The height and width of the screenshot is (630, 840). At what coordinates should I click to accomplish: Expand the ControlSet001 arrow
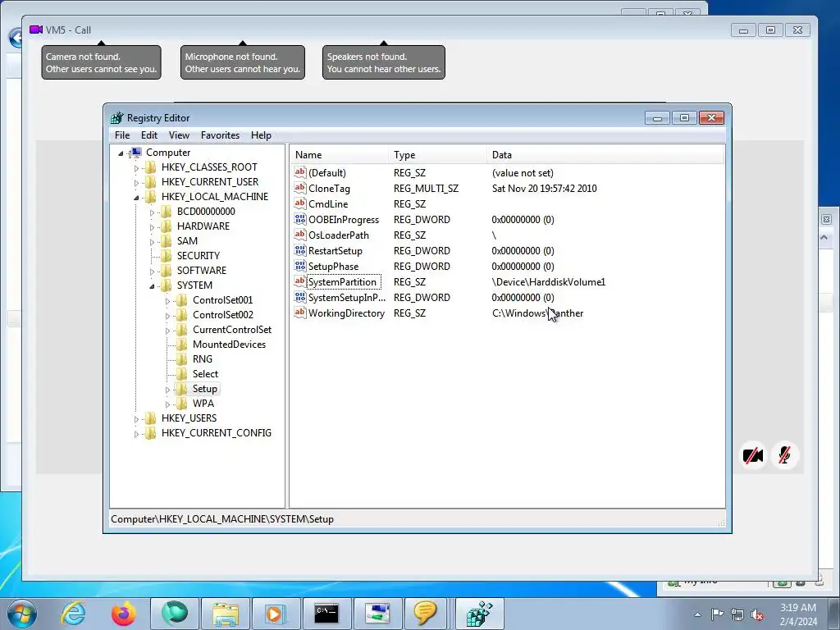167,301
